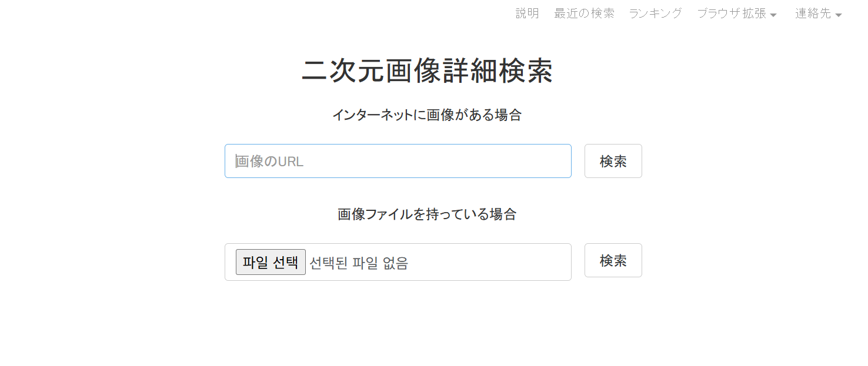This screenshot has height=366, width=868.
Task: Focus the image URL input field
Action: click(x=398, y=161)
